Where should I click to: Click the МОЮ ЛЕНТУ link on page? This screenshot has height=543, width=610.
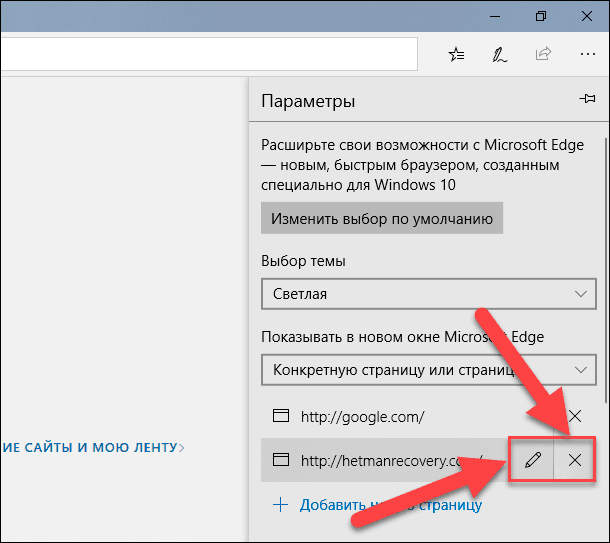click(x=93, y=447)
